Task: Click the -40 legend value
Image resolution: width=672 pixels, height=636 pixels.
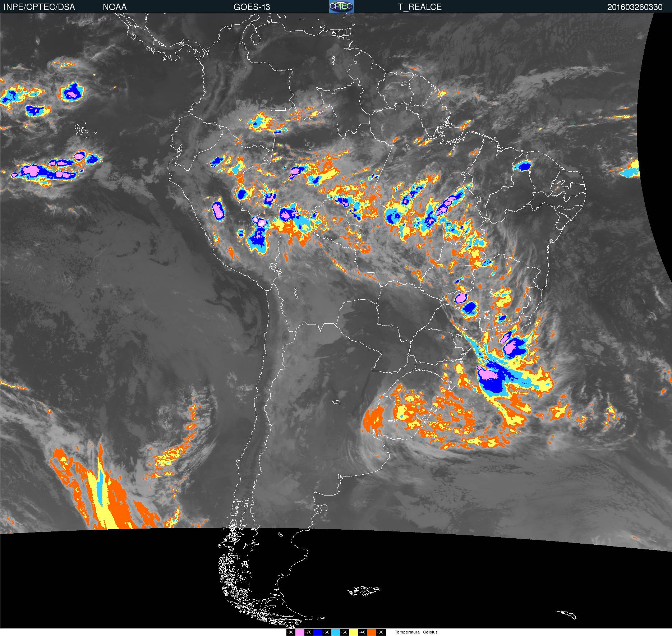Action: pos(362,632)
